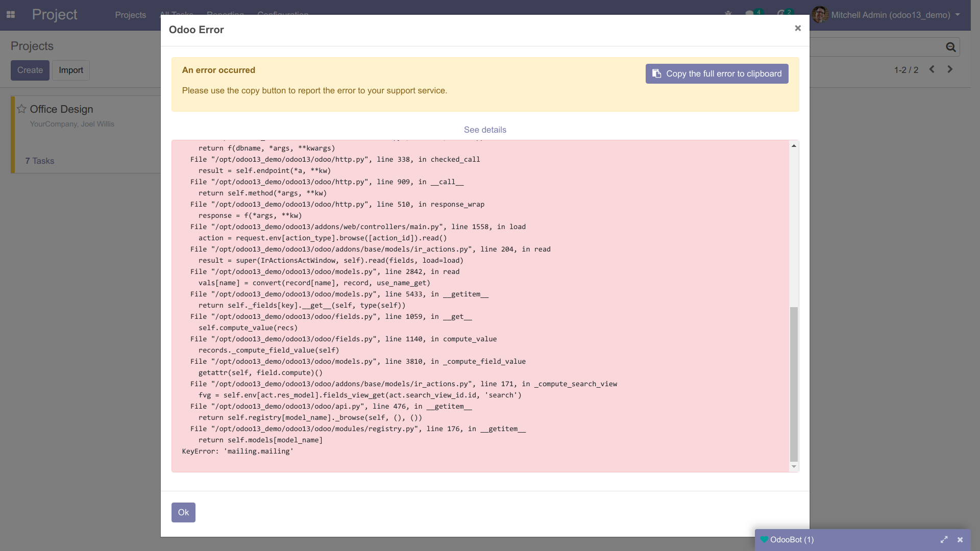Click the KeyError 'mailing.mailing' line
Image resolution: width=980 pixels, height=551 pixels.
pos(238,451)
